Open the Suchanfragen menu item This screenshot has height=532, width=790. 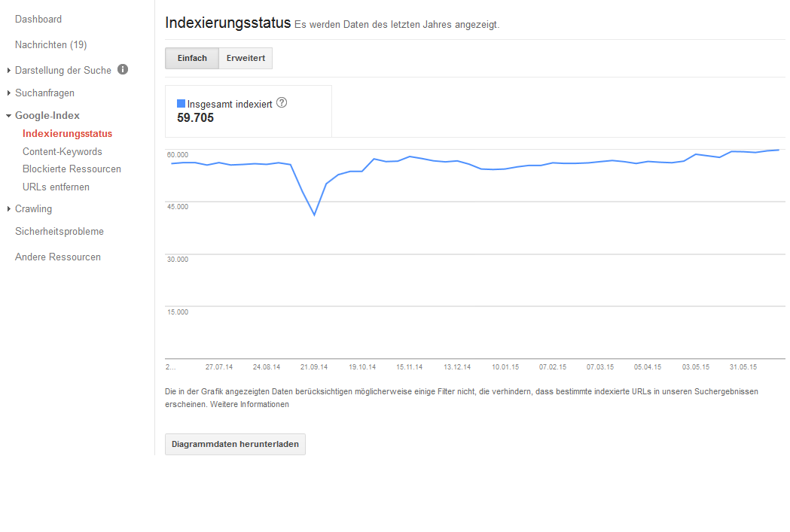45,93
